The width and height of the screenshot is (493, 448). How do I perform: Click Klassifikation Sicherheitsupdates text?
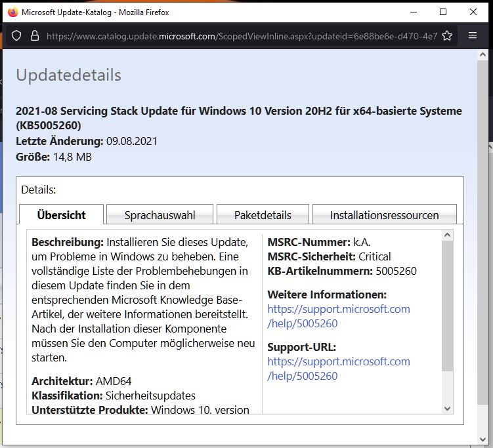click(x=114, y=396)
